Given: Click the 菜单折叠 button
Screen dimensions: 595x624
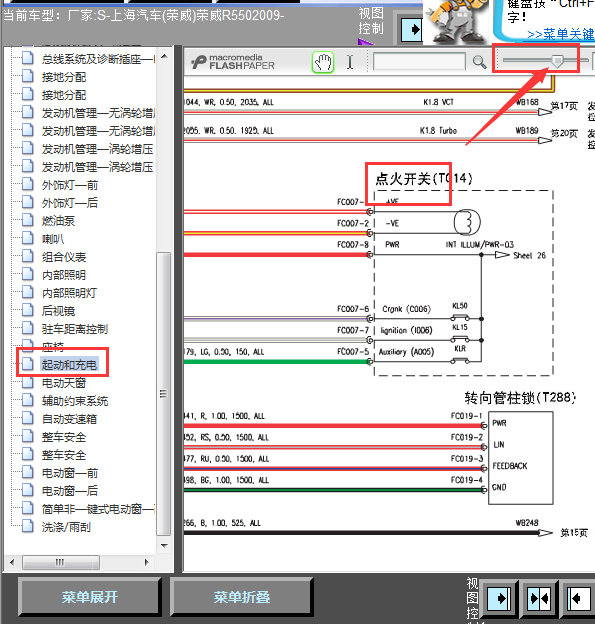Looking at the screenshot, I should (242, 597).
